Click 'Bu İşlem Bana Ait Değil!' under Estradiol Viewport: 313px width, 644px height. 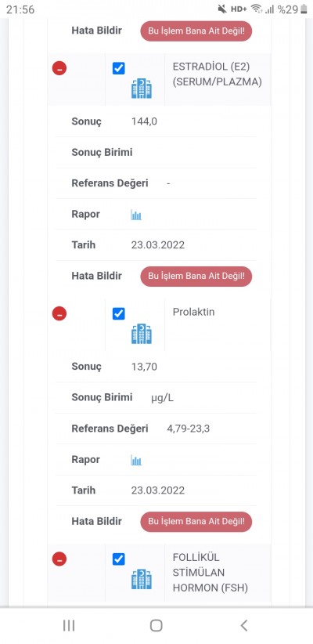196,277
